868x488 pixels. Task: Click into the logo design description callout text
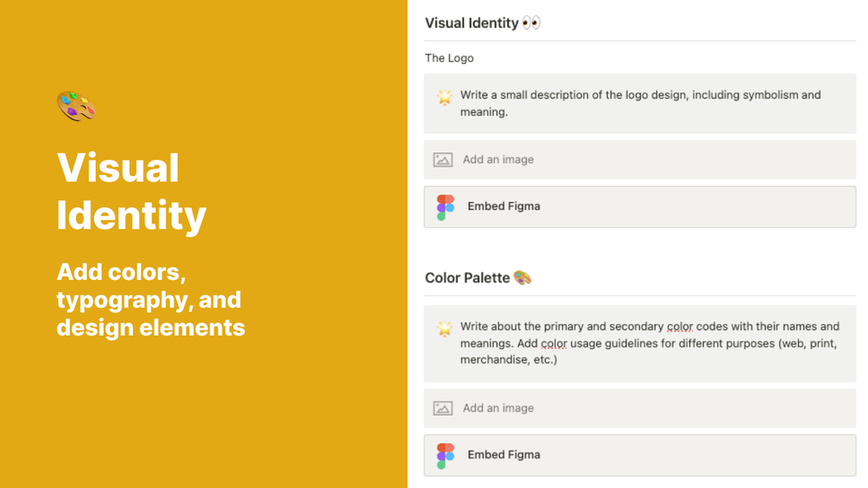coord(639,104)
